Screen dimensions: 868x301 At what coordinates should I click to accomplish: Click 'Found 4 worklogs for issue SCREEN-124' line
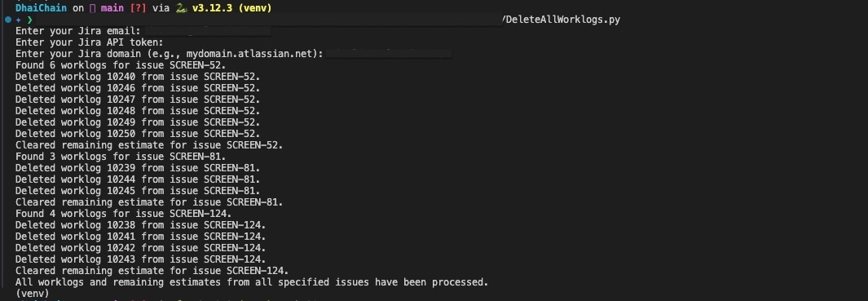(123, 214)
